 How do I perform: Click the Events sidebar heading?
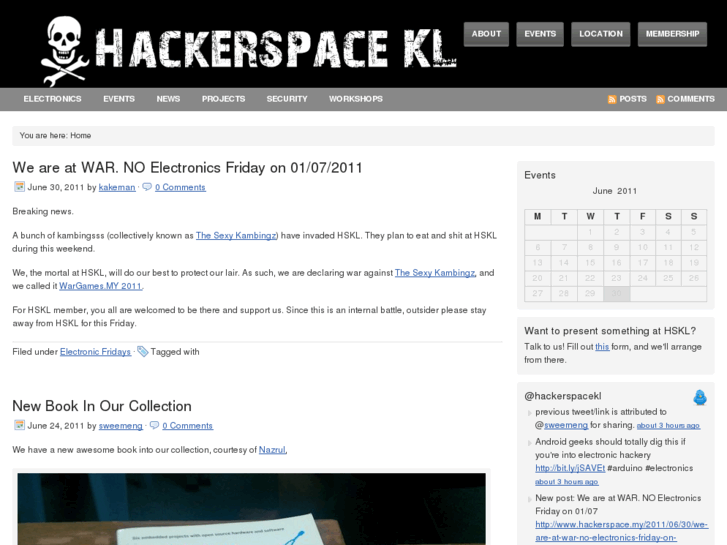(540, 175)
